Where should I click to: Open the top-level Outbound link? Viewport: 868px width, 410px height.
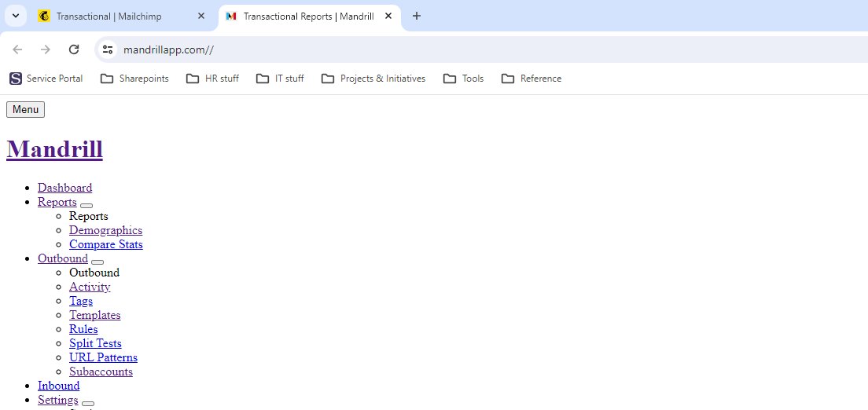(63, 258)
